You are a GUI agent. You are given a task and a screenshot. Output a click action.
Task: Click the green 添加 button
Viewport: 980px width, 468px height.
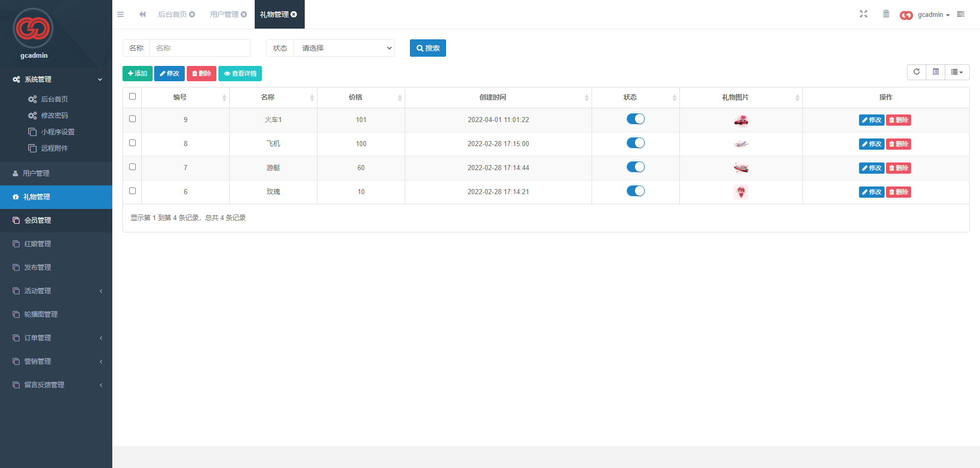[x=137, y=74]
